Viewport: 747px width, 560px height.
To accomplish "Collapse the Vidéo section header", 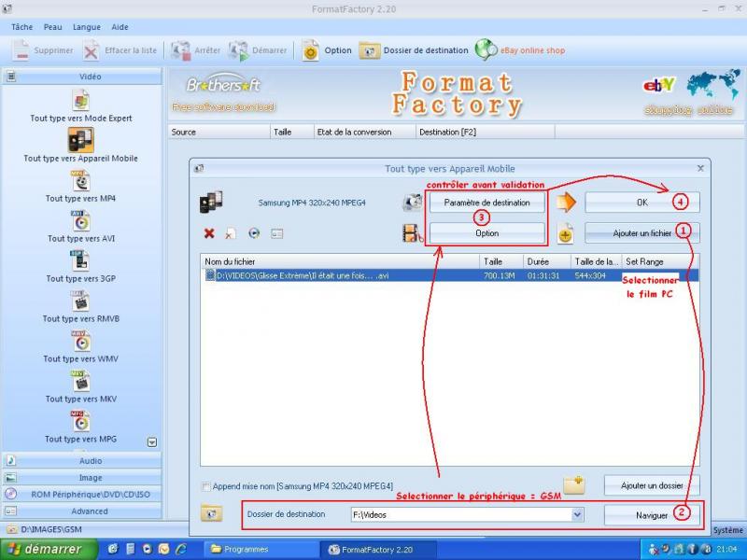I will pos(82,77).
